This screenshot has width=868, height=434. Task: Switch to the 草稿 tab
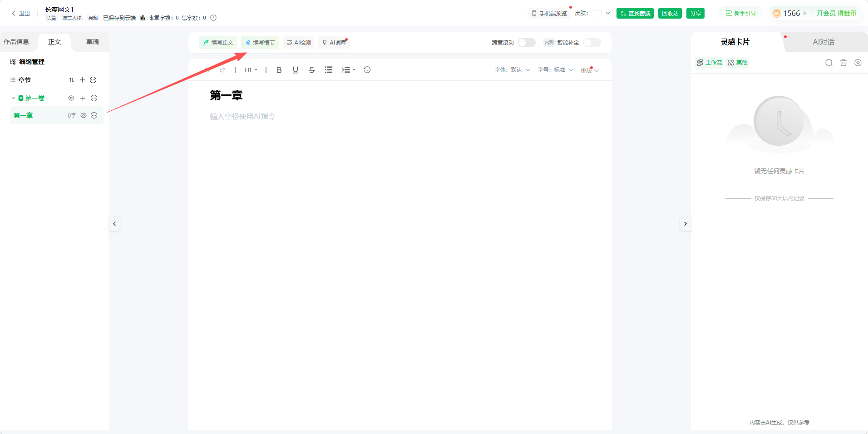tap(93, 42)
